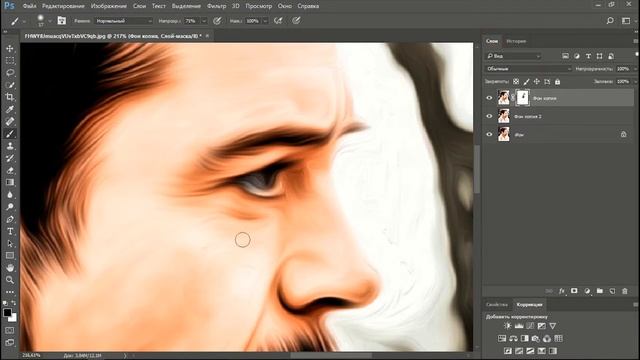This screenshot has height=360, width=640.
Task: Select the Zoom tool
Action: 10,280
